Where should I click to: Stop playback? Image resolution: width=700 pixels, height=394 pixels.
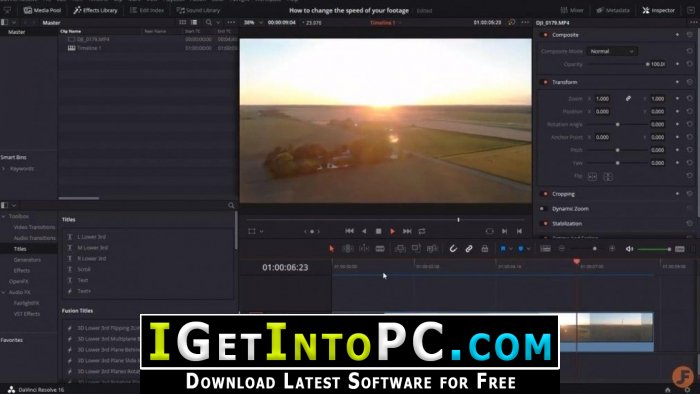[379, 231]
